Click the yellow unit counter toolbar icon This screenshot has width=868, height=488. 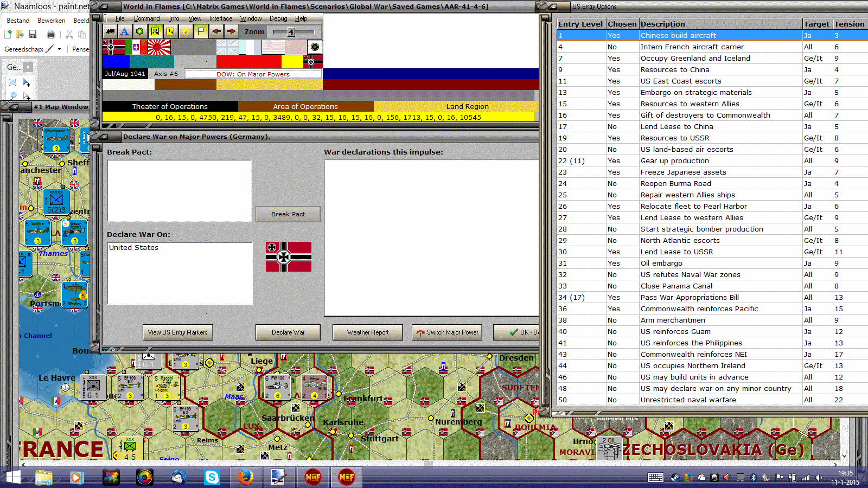tap(155, 31)
